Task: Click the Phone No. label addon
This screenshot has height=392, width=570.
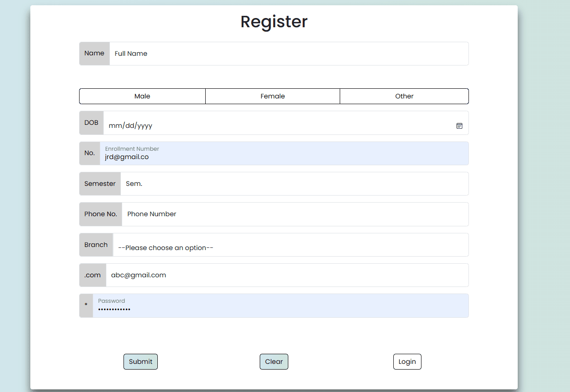Action: point(101,214)
